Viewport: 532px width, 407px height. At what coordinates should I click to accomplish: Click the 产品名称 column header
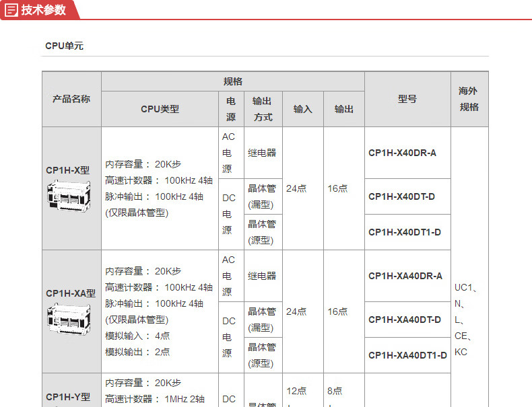[71, 99]
